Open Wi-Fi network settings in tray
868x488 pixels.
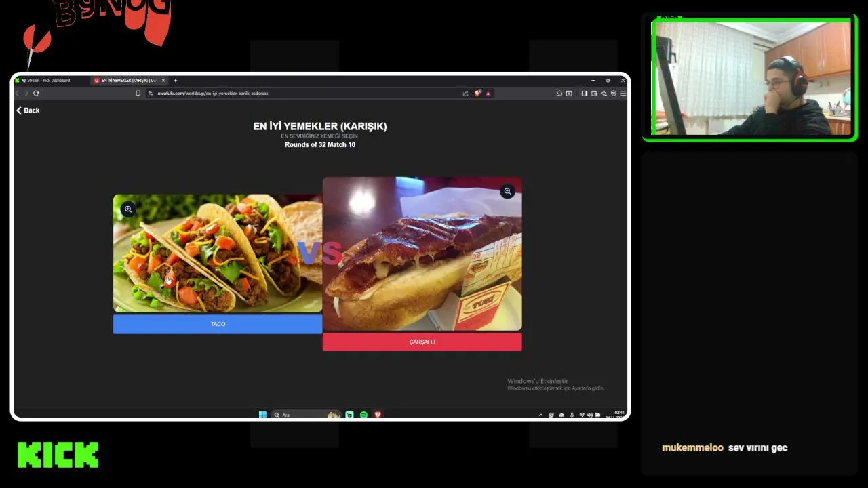(583, 415)
